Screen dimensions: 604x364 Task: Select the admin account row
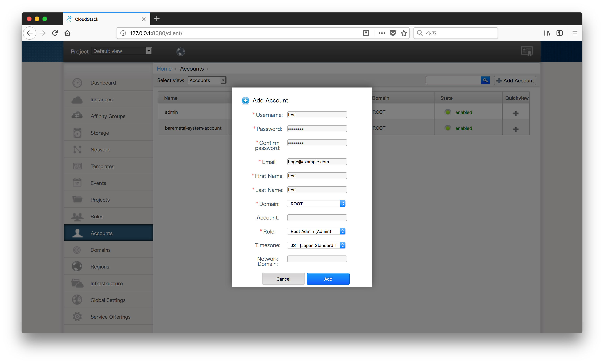click(171, 112)
